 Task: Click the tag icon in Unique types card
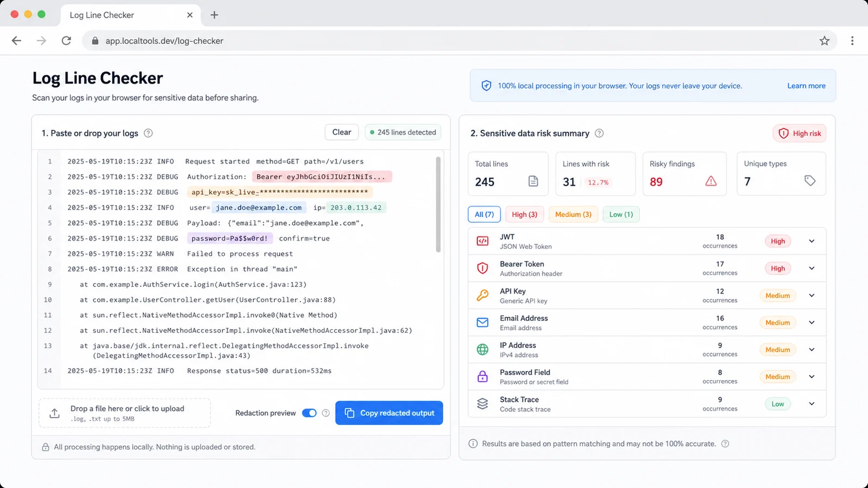click(x=810, y=181)
